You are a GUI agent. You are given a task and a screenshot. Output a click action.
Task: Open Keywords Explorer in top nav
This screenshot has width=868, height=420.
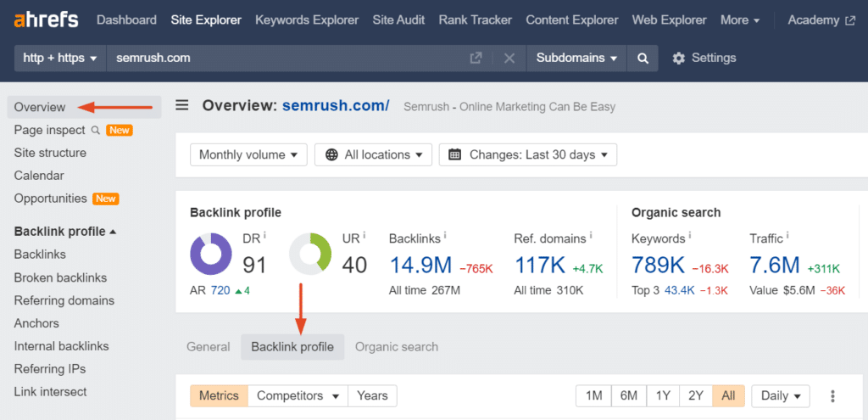(x=307, y=20)
